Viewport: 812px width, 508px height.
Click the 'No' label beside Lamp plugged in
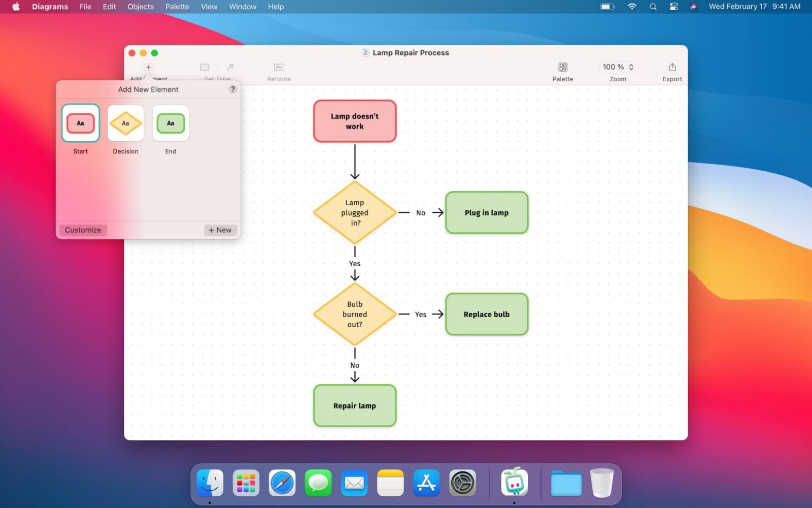click(x=421, y=213)
